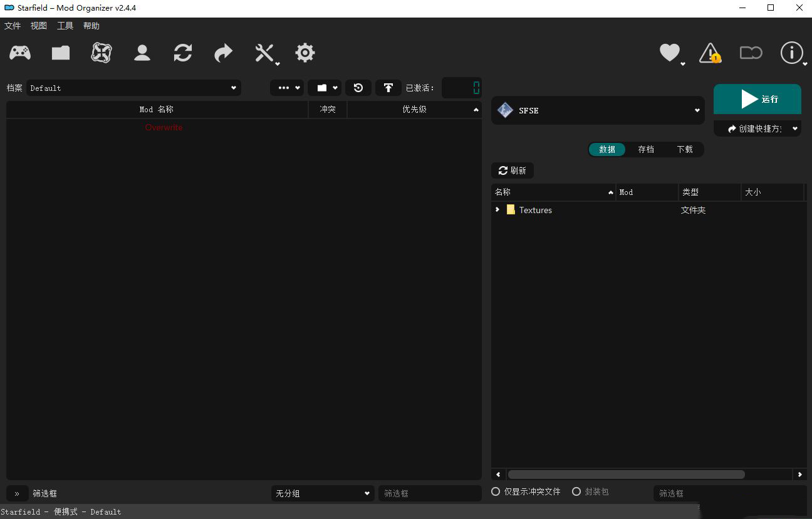812x519 pixels.
Task: Sort by Mod 名称 column header
Action: click(157, 109)
